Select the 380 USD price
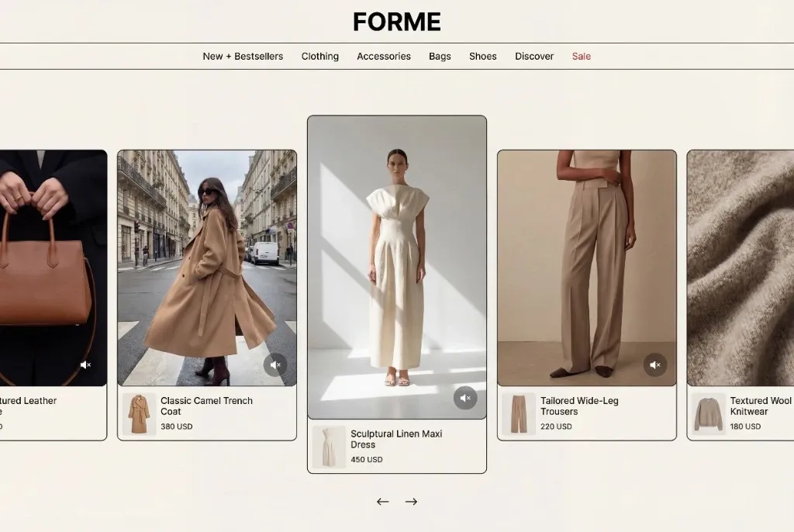The image size is (794, 532). [x=177, y=427]
